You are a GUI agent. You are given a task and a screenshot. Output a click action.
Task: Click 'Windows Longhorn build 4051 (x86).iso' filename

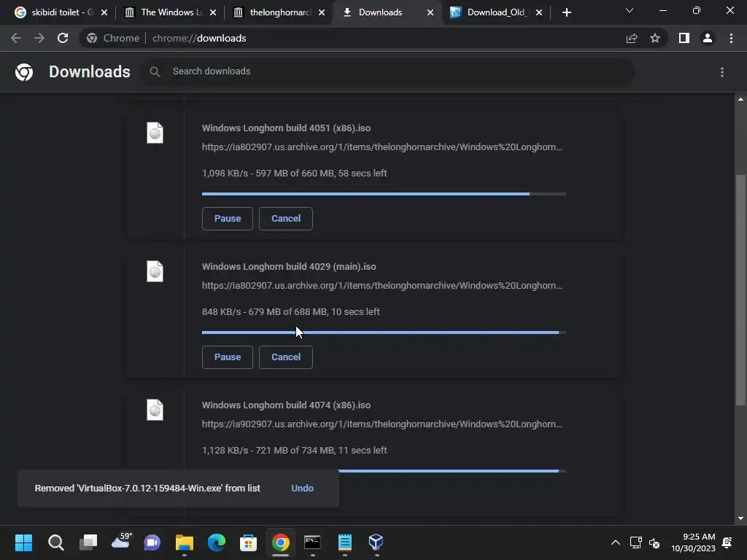point(286,128)
